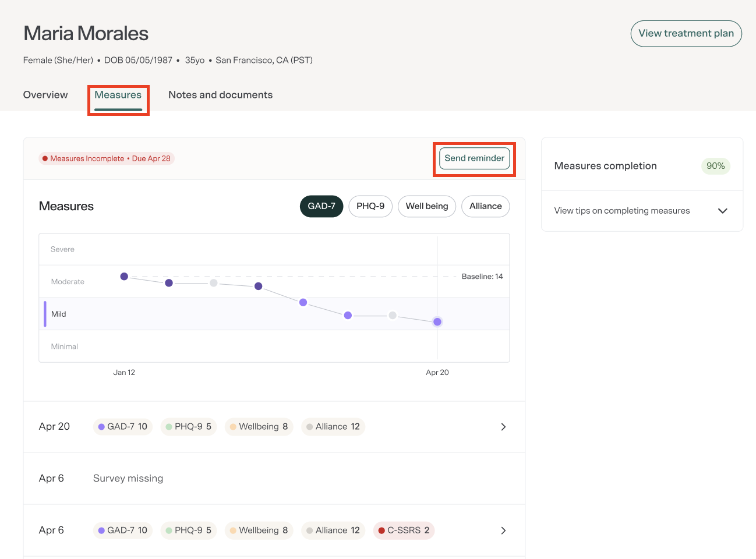Viewport: 756px width, 559px height.
Task: Click the Measures Incomplete due Apr 28 badge
Action: tap(107, 158)
